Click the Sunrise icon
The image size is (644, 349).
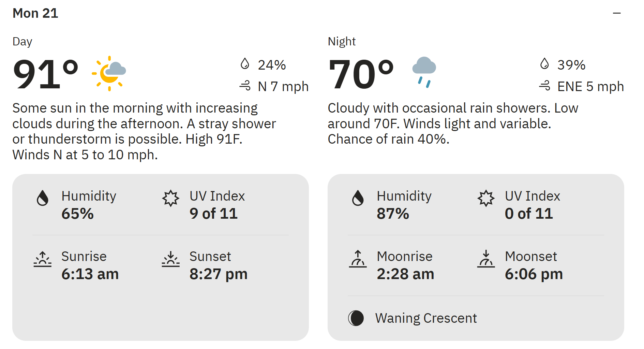42,259
